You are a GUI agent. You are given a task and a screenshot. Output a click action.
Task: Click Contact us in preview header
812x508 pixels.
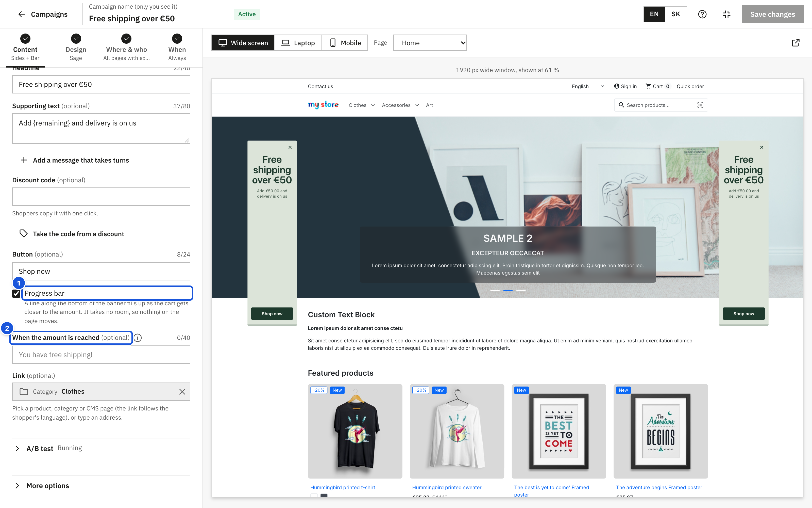point(320,86)
